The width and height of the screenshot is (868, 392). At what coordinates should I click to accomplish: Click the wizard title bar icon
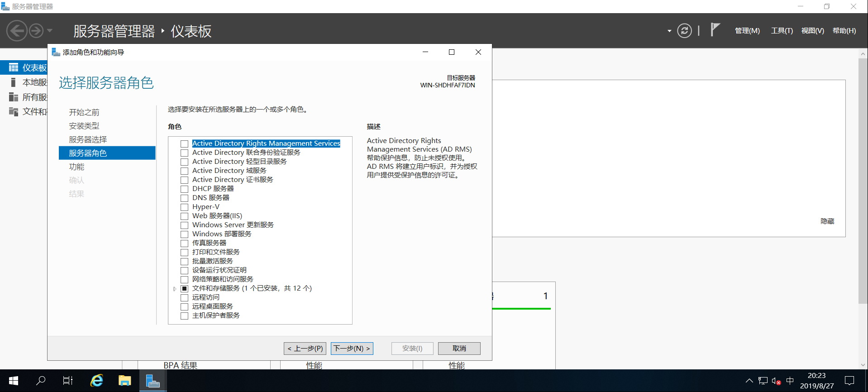click(x=56, y=52)
